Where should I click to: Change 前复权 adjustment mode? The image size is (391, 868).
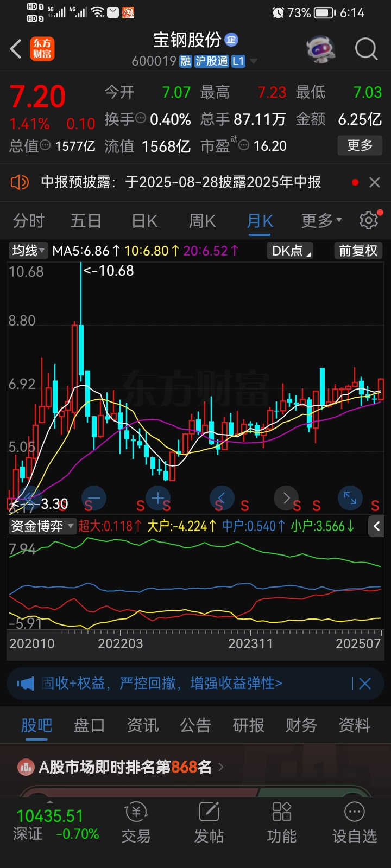point(358,251)
